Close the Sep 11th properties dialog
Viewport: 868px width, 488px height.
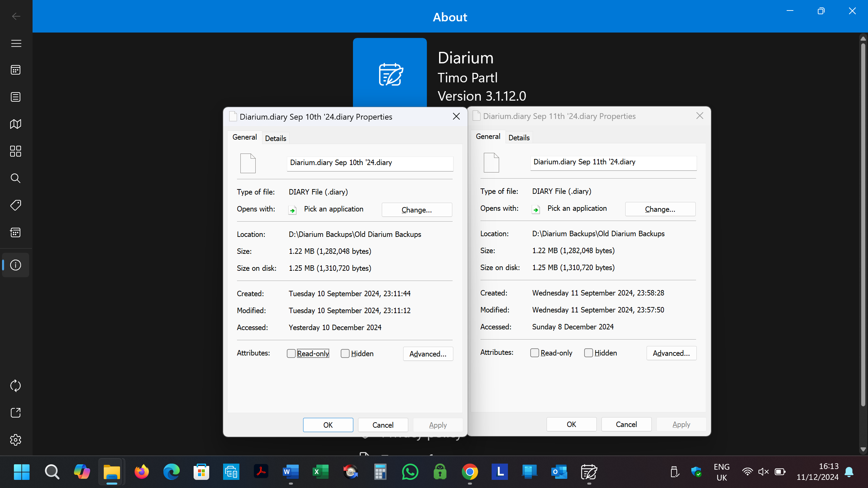[x=700, y=116]
